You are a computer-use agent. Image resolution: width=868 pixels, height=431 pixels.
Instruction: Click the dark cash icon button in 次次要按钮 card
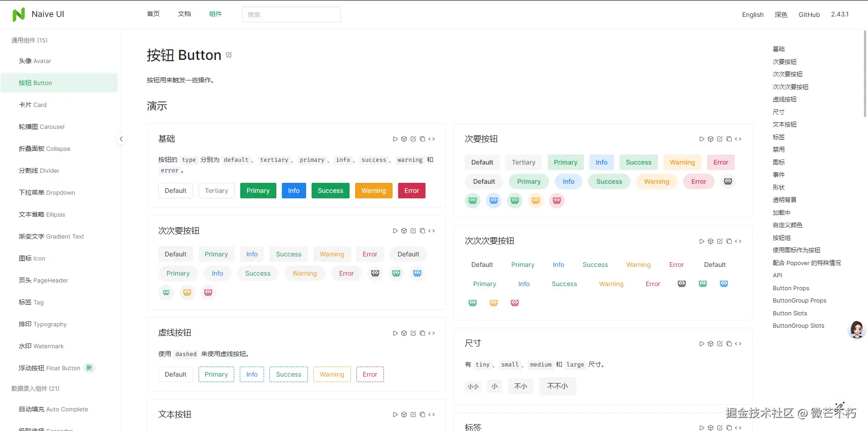pos(375,273)
